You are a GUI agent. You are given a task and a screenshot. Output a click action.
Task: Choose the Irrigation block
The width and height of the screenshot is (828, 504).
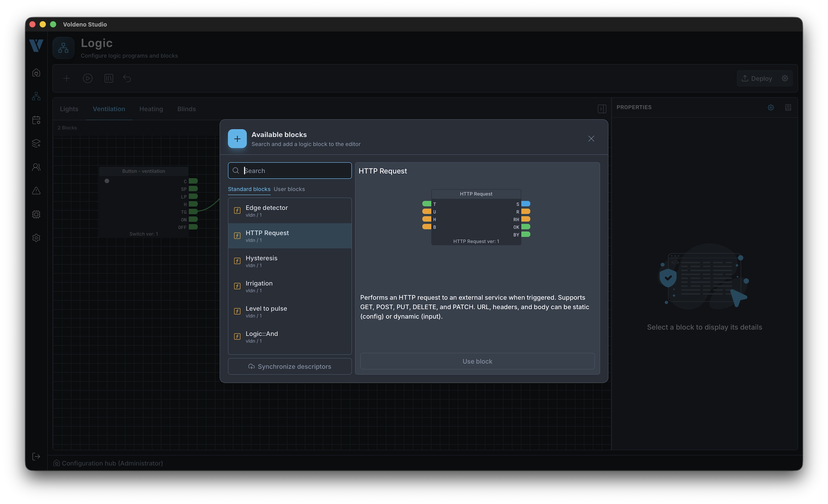coord(290,286)
